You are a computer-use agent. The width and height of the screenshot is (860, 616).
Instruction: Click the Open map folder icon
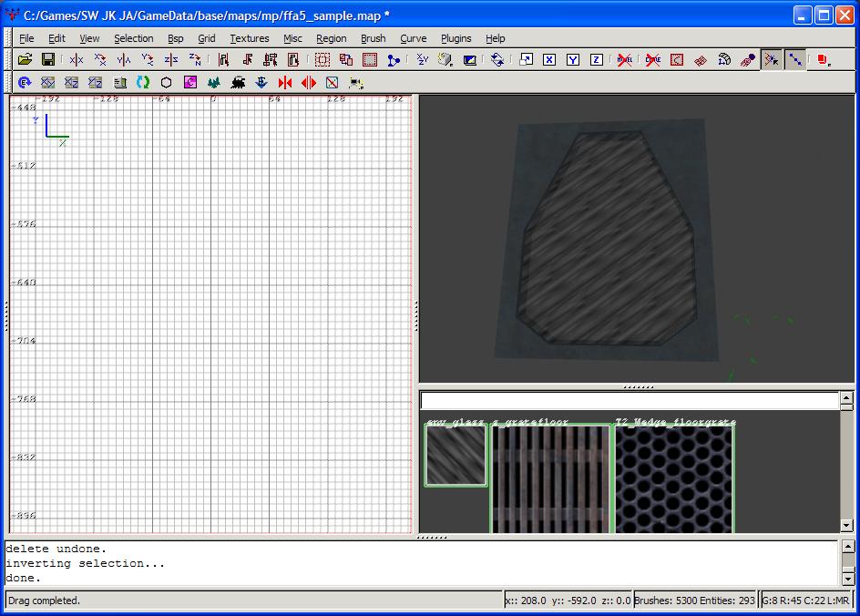tap(25, 59)
